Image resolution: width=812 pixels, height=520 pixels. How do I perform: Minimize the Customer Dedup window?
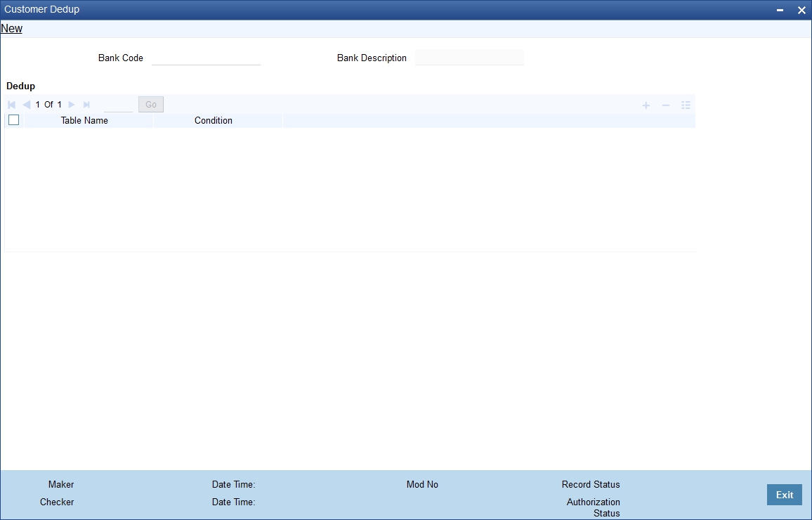pyautogui.click(x=780, y=10)
